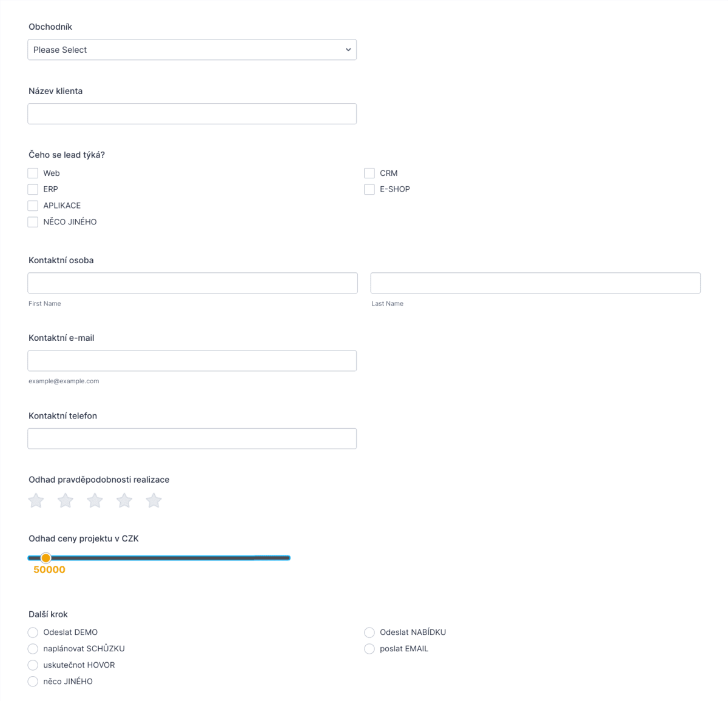This screenshot has width=728, height=701.
Task: Open the Obchodník Please Select dropdown
Action: [x=192, y=49]
